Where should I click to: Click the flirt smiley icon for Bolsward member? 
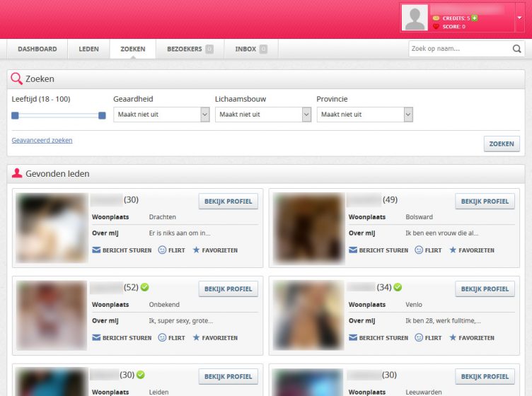(x=419, y=250)
